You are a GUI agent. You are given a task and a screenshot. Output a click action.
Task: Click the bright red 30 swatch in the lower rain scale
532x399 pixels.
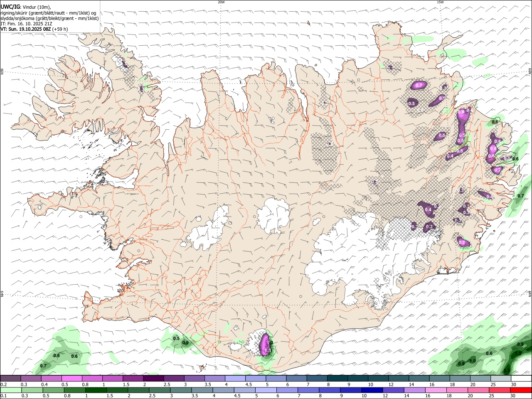521,390
